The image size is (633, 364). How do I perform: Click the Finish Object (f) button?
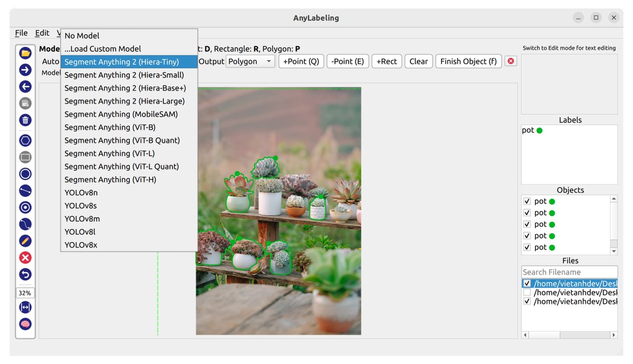pyautogui.click(x=468, y=61)
